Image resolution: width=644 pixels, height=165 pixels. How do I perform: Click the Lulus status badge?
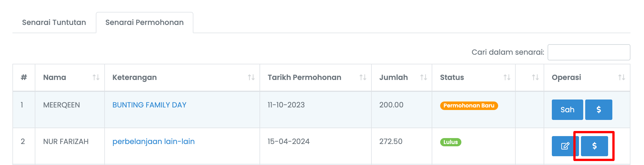point(451,142)
